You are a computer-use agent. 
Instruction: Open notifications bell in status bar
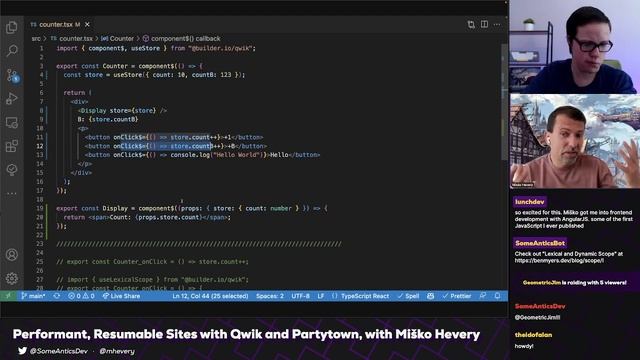click(497, 296)
